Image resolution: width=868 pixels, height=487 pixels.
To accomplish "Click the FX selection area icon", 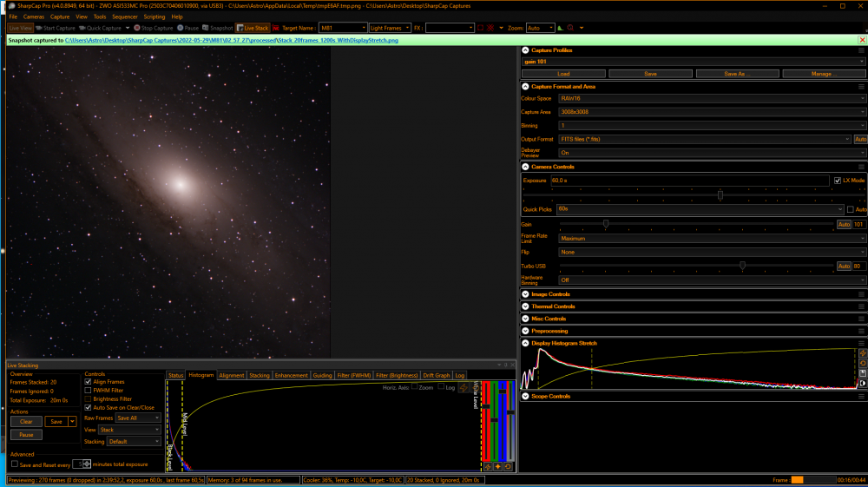I will [481, 28].
